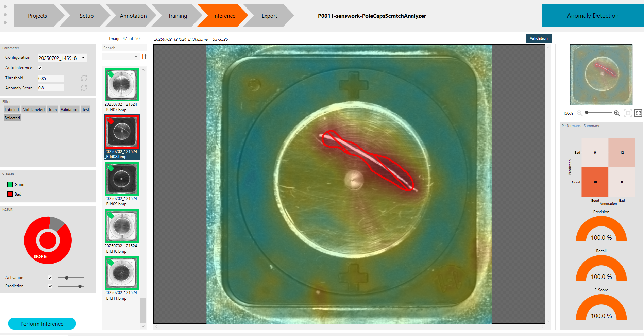This screenshot has height=336, width=644.
Task: Select the Bild10.bmp thumbnail
Action: [121, 226]
